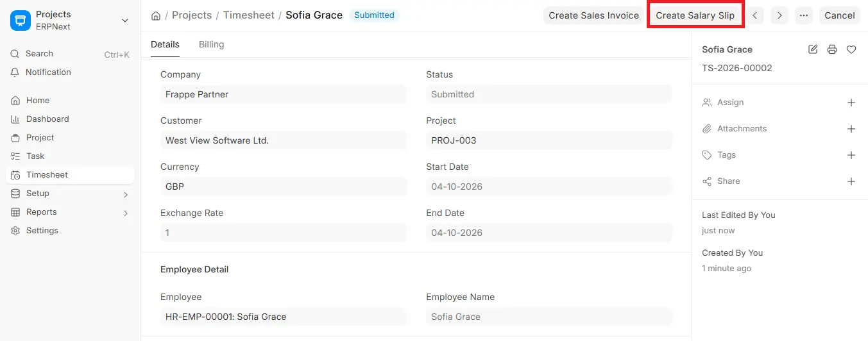Click the Employee Detail section heading
868x341 pixels.
click(x=194, y=269)
